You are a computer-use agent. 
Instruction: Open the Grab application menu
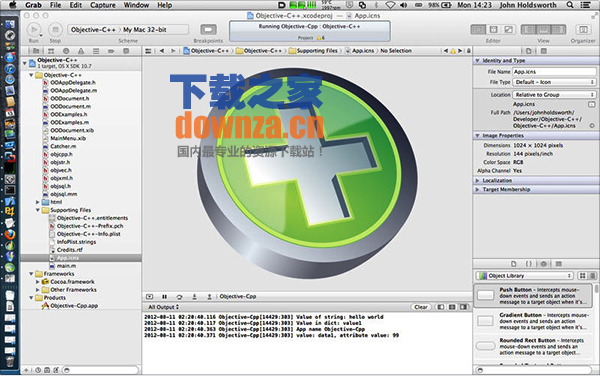point(33,5)
